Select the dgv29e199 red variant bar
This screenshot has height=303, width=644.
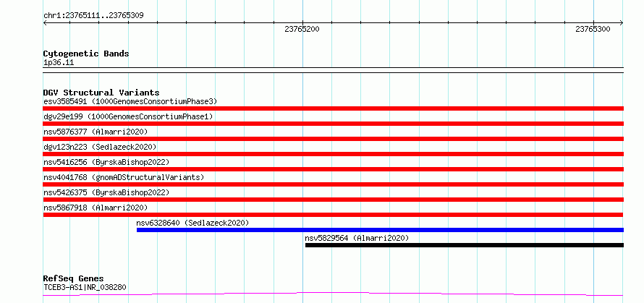[333, 124]
